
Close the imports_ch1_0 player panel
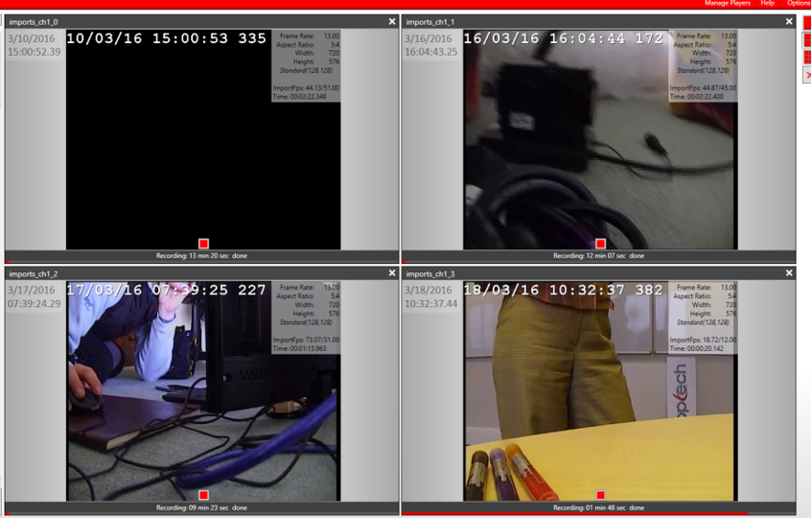click(392, 21)
